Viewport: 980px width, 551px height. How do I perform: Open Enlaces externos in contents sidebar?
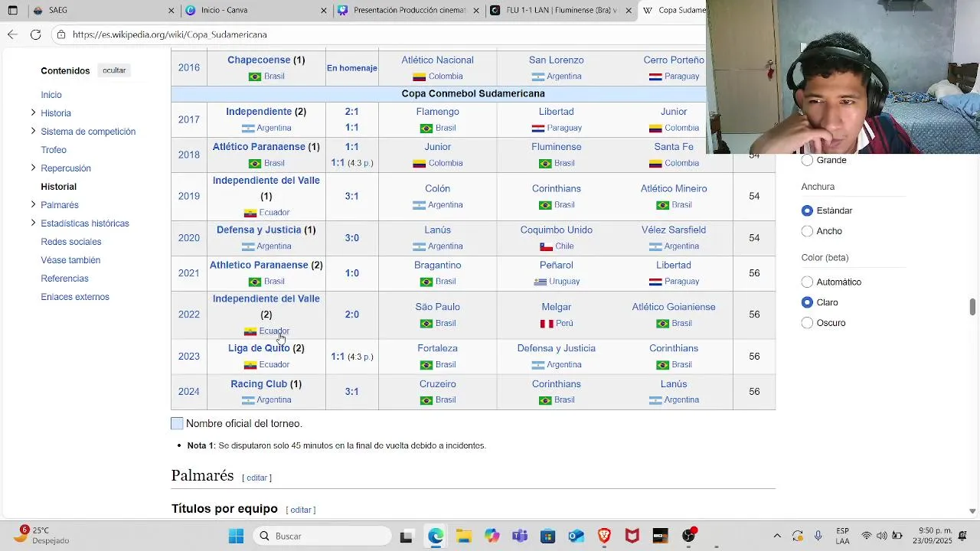75,297
